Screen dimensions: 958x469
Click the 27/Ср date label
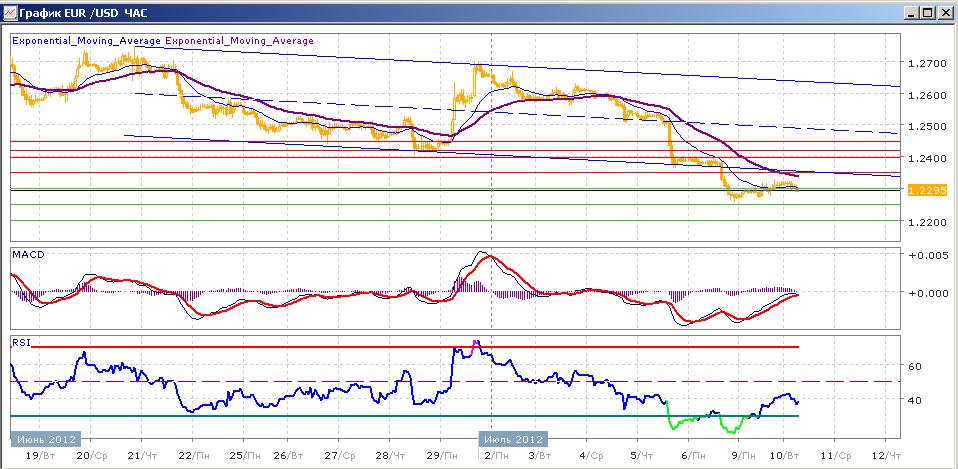click(340, 456)
